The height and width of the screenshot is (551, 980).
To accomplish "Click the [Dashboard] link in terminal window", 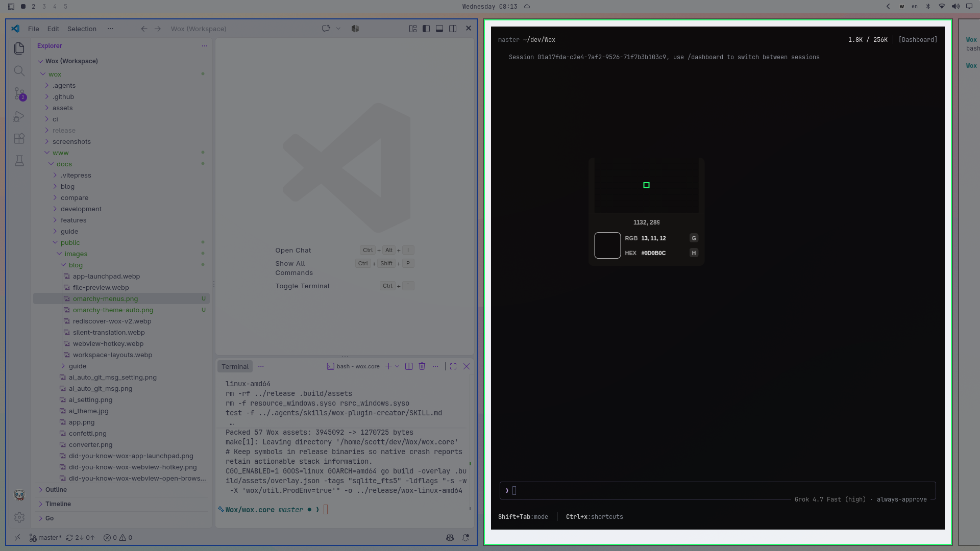I will [918, 40].
